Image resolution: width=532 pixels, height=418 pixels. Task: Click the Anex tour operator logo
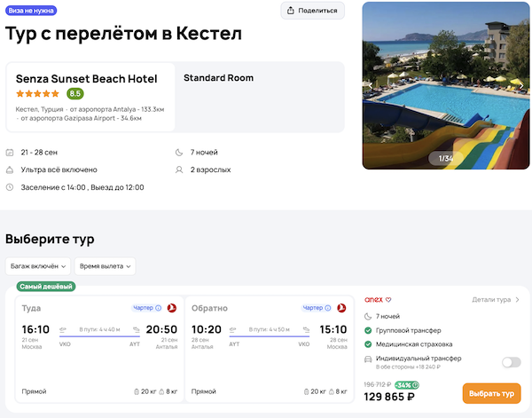click(372, 300)
